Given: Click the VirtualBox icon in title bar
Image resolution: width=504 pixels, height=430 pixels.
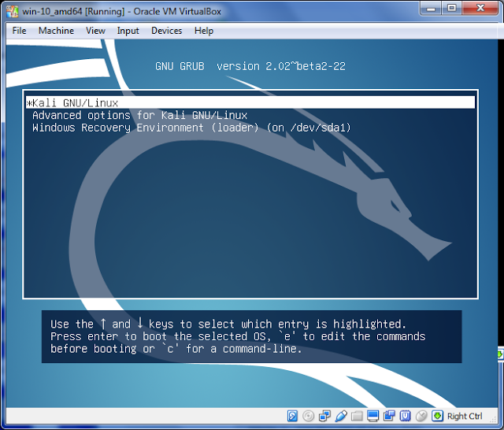Looking at the screenshot, I should pos(13,11).
